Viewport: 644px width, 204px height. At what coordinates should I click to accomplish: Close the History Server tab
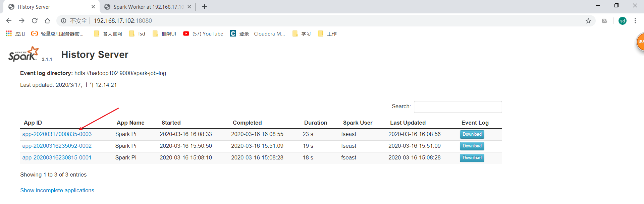(93, 7)
